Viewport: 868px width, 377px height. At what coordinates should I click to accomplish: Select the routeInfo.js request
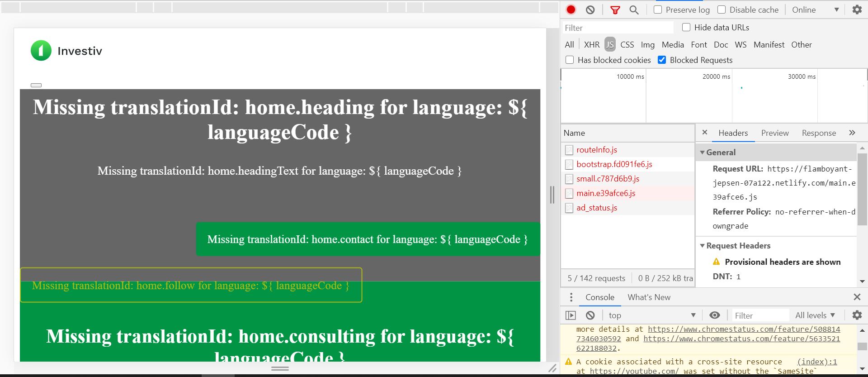click(x=627, y=150)
